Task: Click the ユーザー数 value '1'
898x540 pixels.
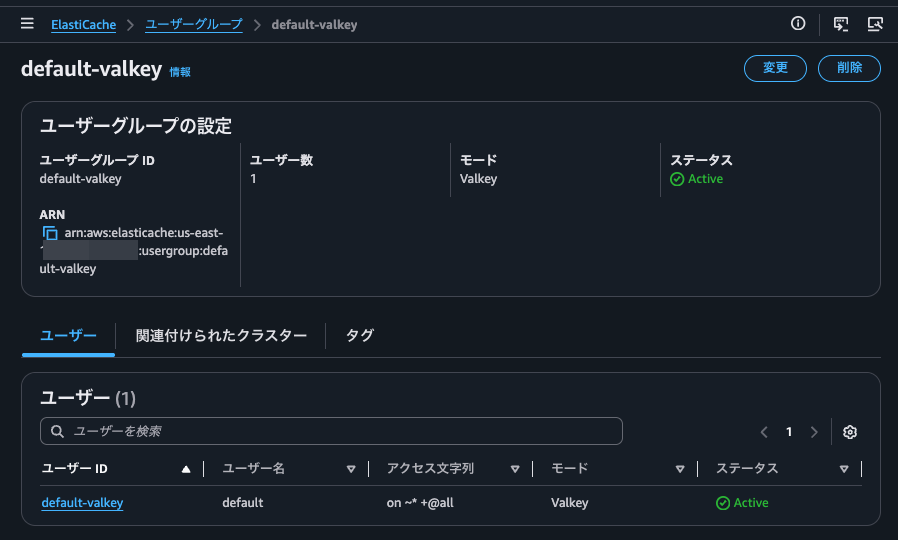Action: (x=253, y=179)
